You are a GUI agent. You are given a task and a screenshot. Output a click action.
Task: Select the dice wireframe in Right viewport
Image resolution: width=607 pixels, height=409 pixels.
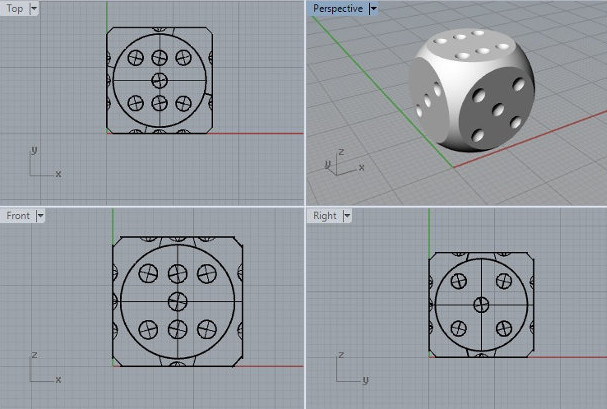coord(481,305)
